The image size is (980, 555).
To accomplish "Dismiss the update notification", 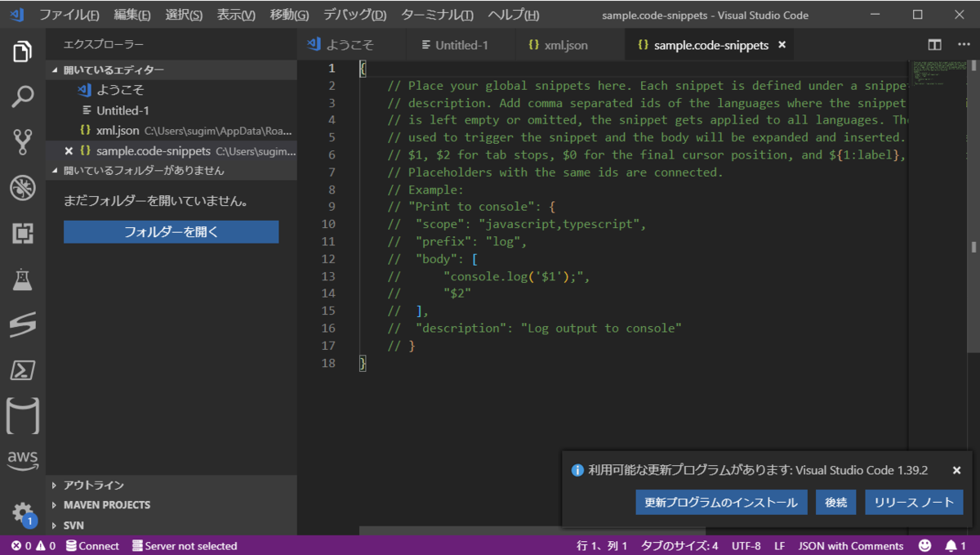I will click(956, 470).
